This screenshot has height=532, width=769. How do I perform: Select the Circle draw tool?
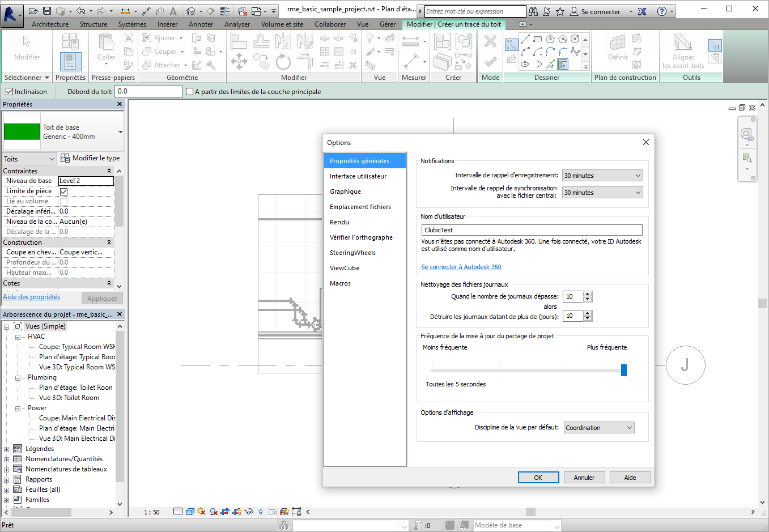click(575, 39)
